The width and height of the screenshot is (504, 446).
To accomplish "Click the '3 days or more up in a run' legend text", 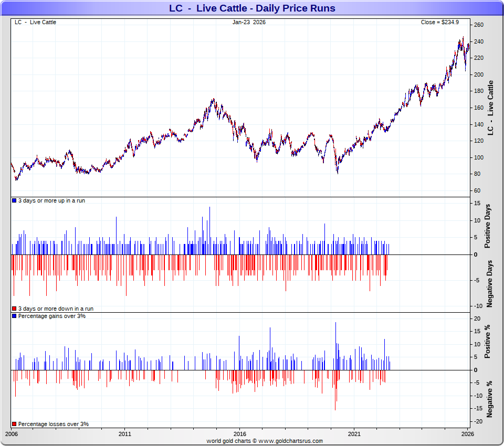I will [51, 200].
